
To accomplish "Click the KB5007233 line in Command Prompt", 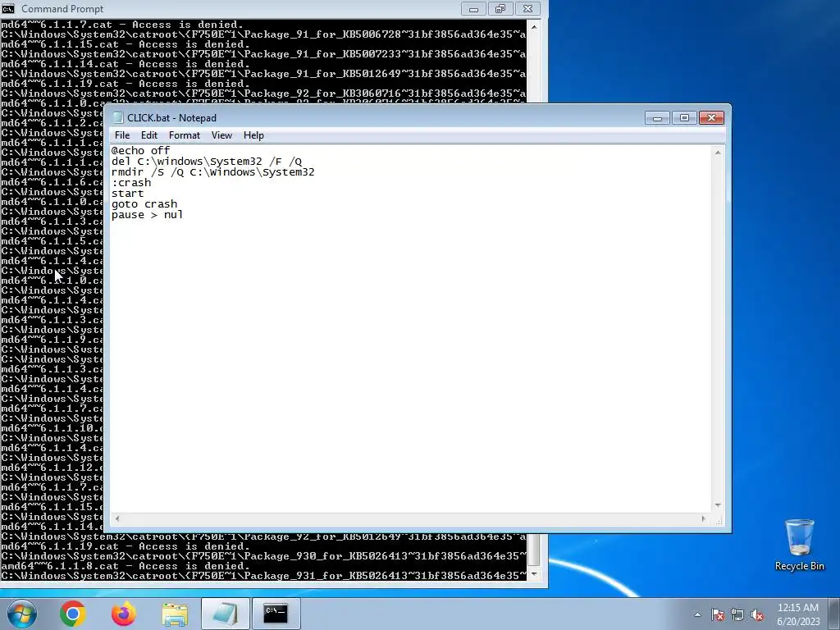I will pyautogui.click(x=263, y=54).
